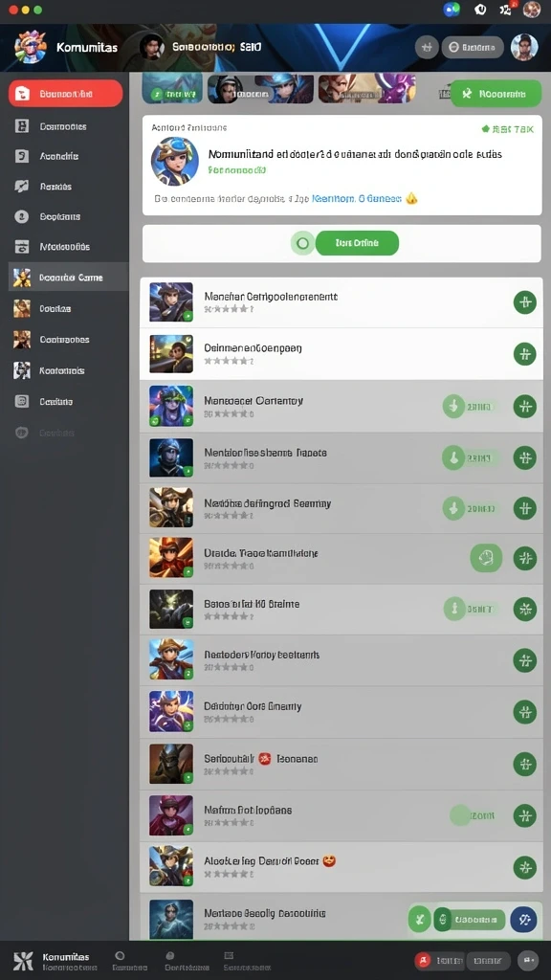Click the green X-mark button on last row
Screen dimensions: 551x980
(420, 920)
